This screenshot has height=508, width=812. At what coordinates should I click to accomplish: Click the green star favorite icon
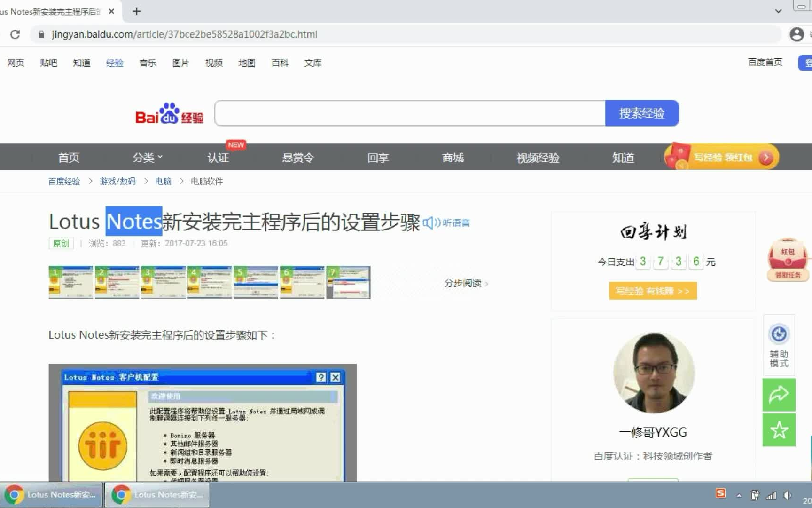[779, 430]
